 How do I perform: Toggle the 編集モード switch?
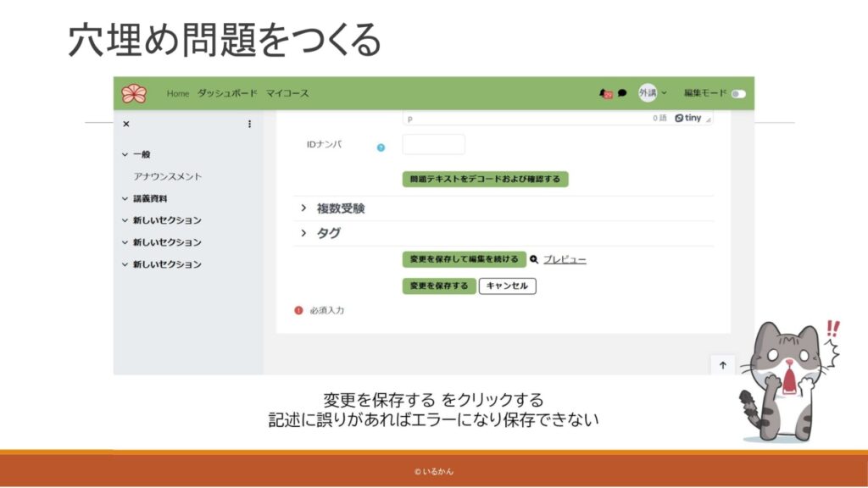(738, 94)
